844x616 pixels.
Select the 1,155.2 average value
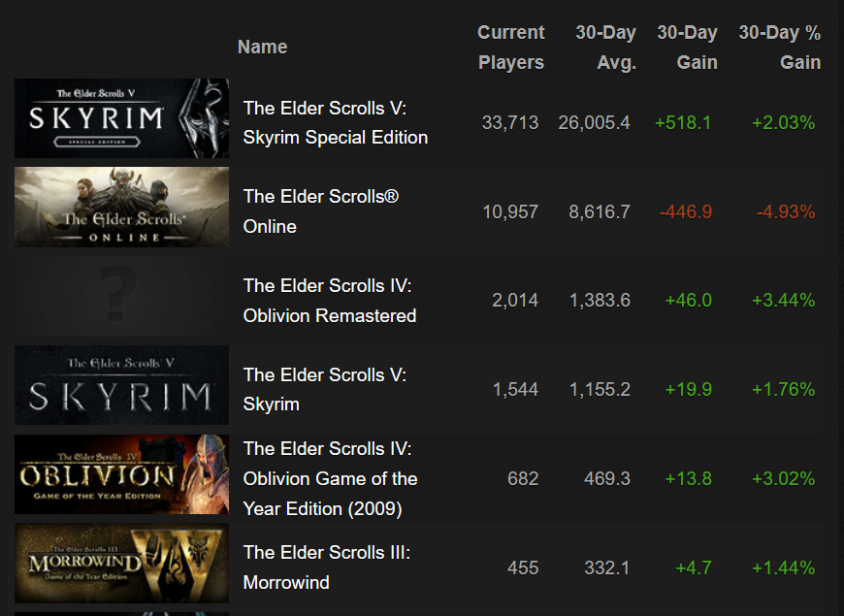600,389
